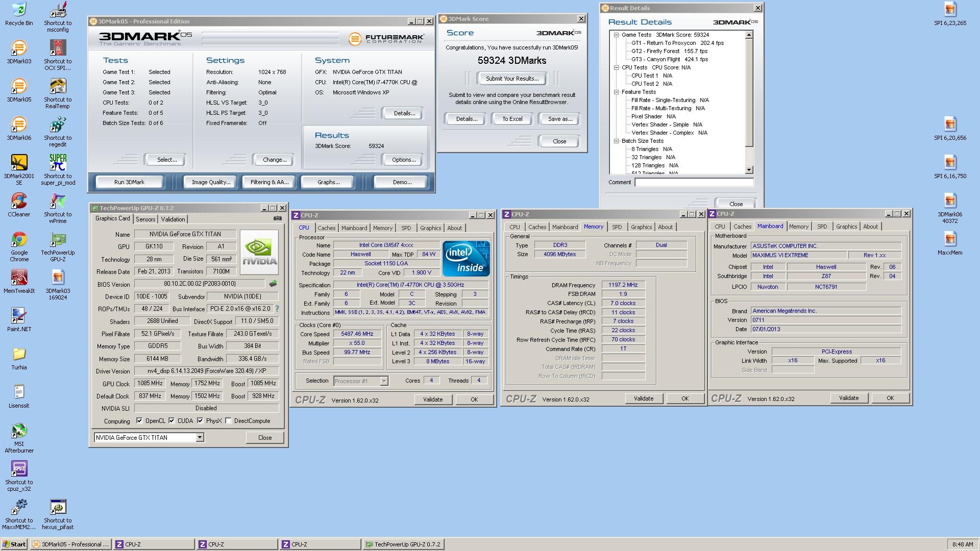
Task: Open the Processor #1 selection dropdown
Action: click(x=384, y=381)
